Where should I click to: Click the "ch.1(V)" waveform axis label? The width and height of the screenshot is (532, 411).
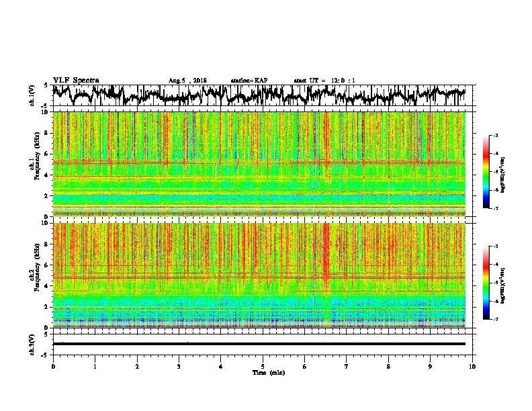coord(32,95)
